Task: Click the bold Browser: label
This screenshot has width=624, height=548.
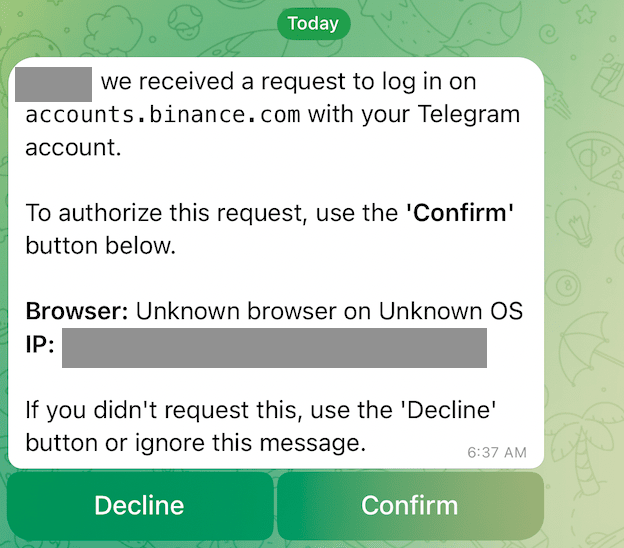Action: click(77, 311)
